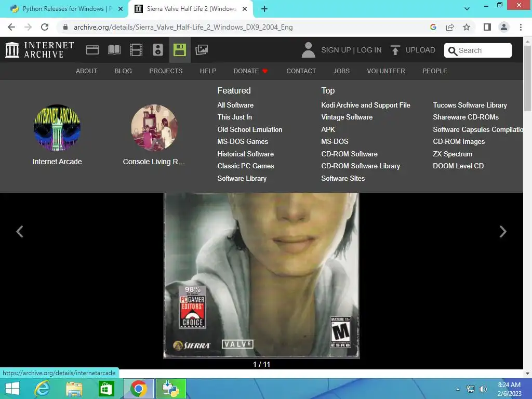The width and height of the screenshot is (532, 399).
Task: Open the ABOUT menu item
Action: tap(87, 71)
